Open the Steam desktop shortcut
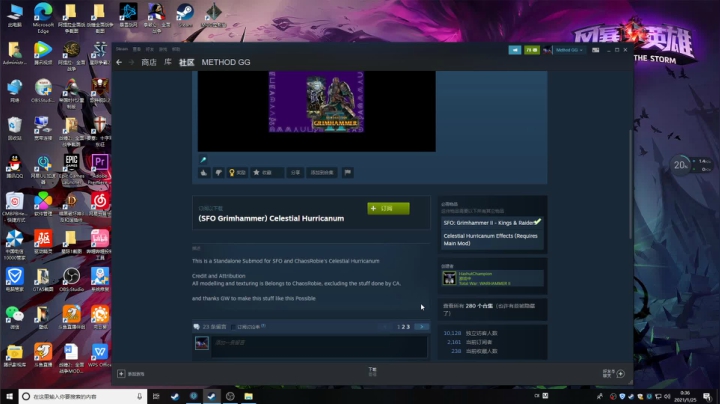Image resolution: width=720 pixels, height=404 pixels. tap(185, 15)
